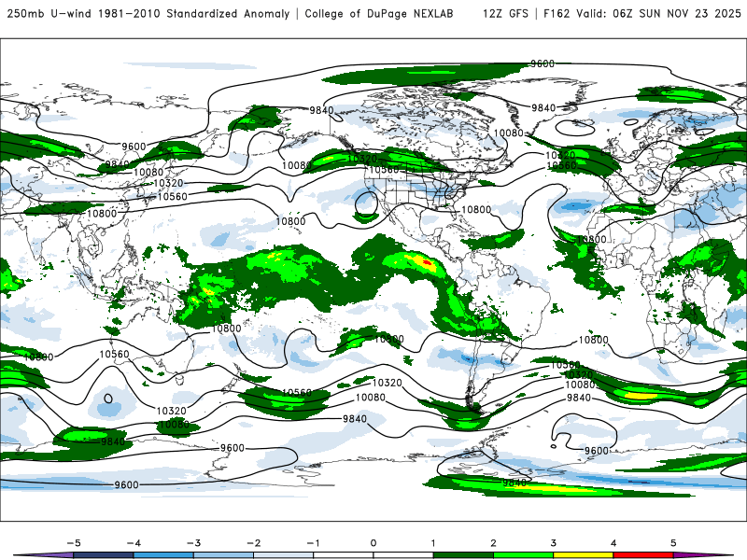747x560 pixels.
Task: Click the '3' color bar label
Action: pyautogui.click(x=553, y=543)
